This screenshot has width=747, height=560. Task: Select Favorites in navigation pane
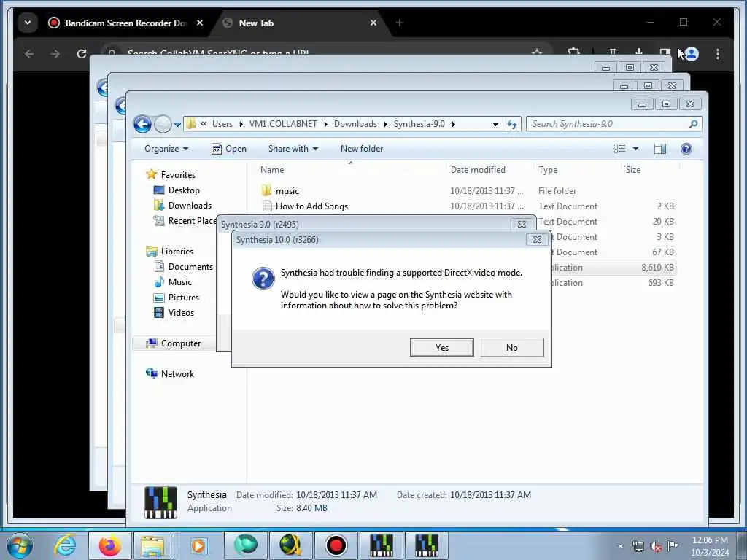pos(178,175)
